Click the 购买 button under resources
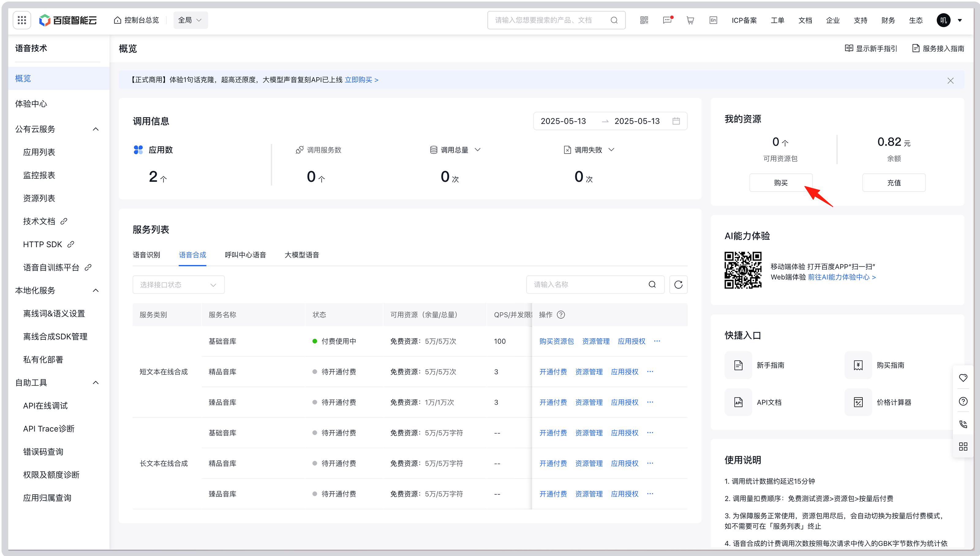This screenshot has height=556, width=980. (x=780, y=183)
